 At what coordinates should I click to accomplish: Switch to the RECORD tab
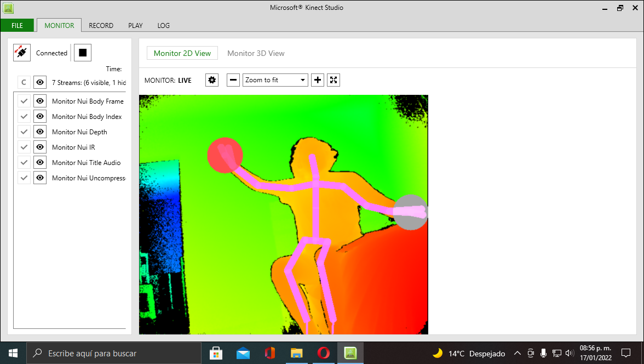point(101,26)
